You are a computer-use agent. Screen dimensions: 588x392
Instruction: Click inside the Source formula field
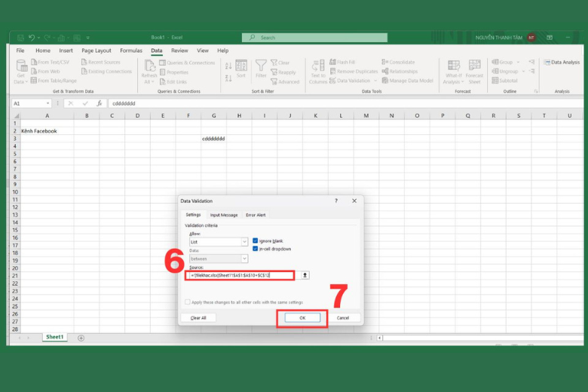[x=237, y=276]
